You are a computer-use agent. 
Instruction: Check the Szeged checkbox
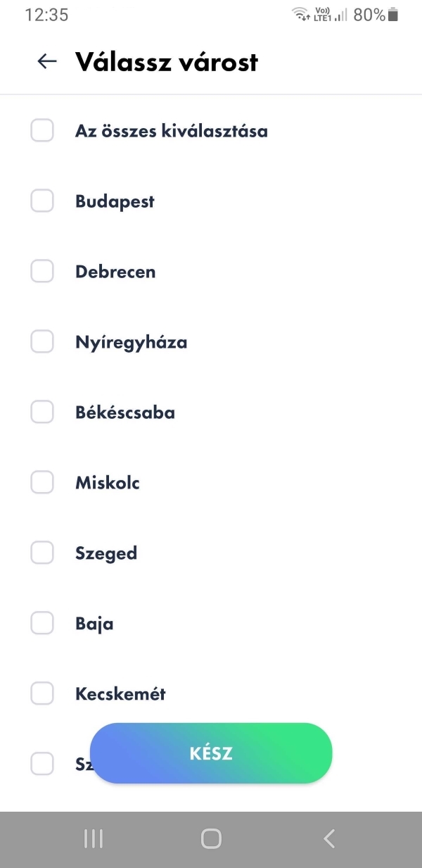click(x=42, y=553)
